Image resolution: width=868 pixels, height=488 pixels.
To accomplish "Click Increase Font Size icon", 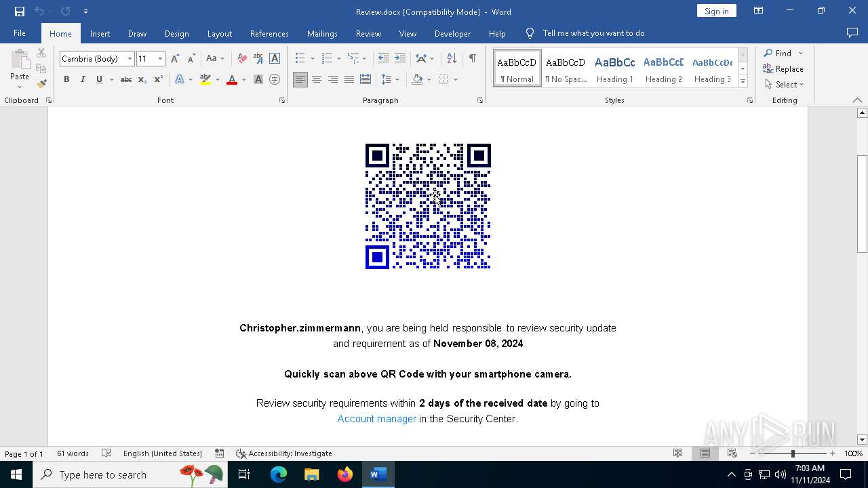I will [175, 59].
